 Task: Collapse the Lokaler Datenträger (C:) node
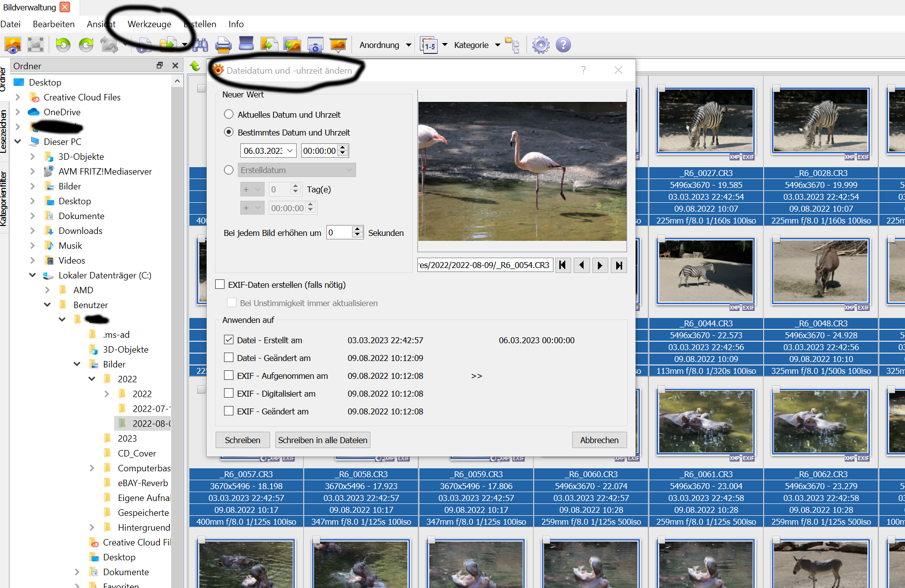(33, 275)
